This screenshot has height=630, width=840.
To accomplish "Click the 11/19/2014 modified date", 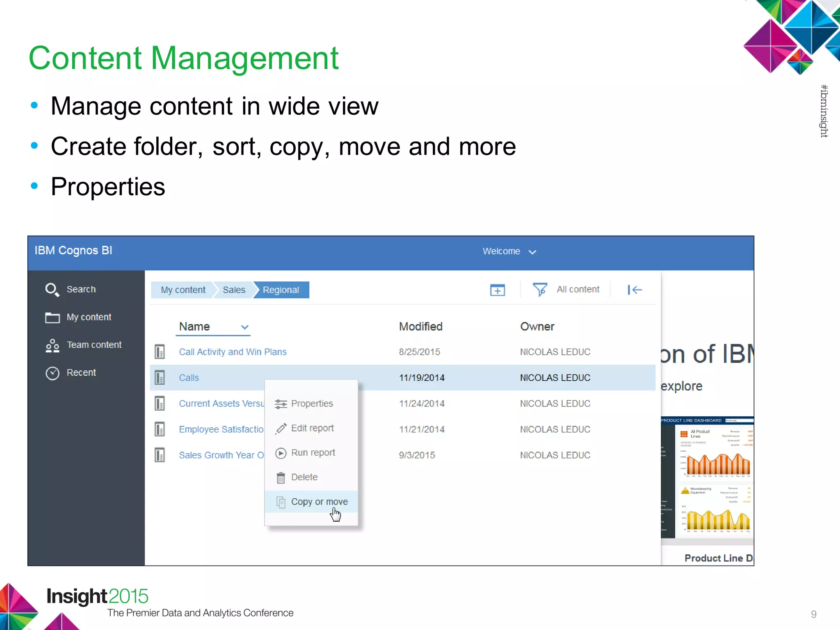I will point(422,378).
